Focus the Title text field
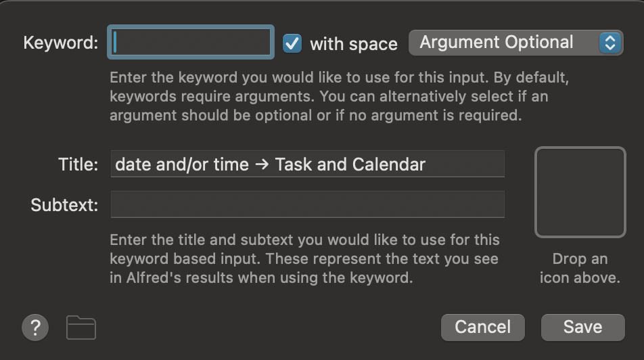This screenshot has height=360, width=644. click(x=307, y=164)
